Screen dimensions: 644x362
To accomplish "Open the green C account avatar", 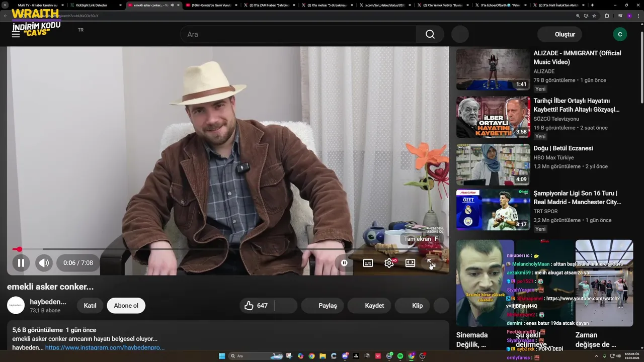I will tap(620, 34).
